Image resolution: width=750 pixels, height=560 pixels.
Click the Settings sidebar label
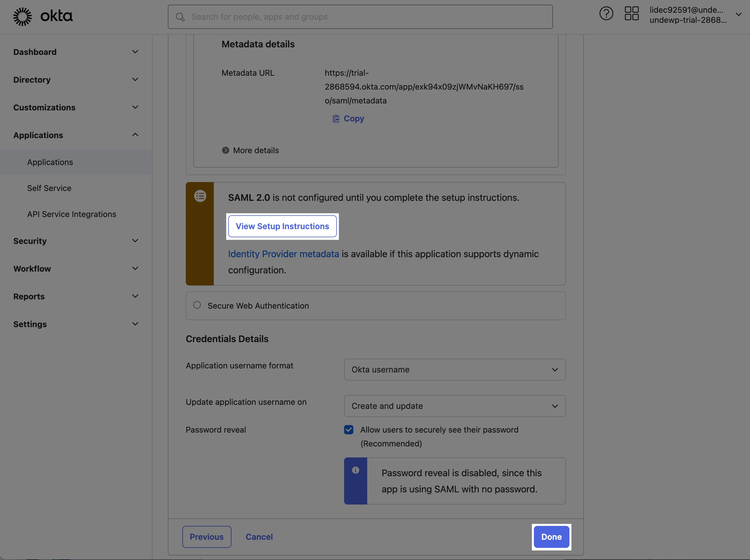click(30, 324)
